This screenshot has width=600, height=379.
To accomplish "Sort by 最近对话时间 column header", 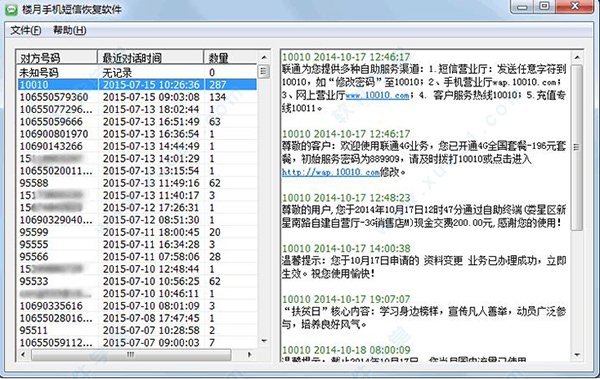I will pyautogui.click(x=150, y=57).
